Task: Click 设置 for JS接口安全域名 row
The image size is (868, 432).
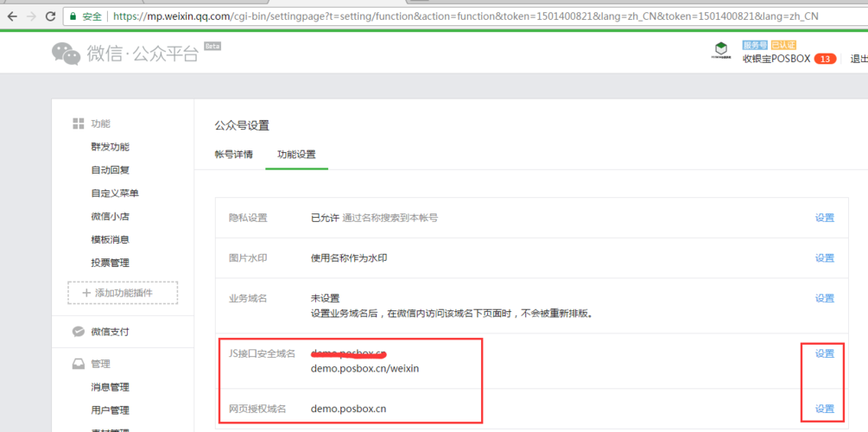Action: pyautogui.click(x=824, y=353)
